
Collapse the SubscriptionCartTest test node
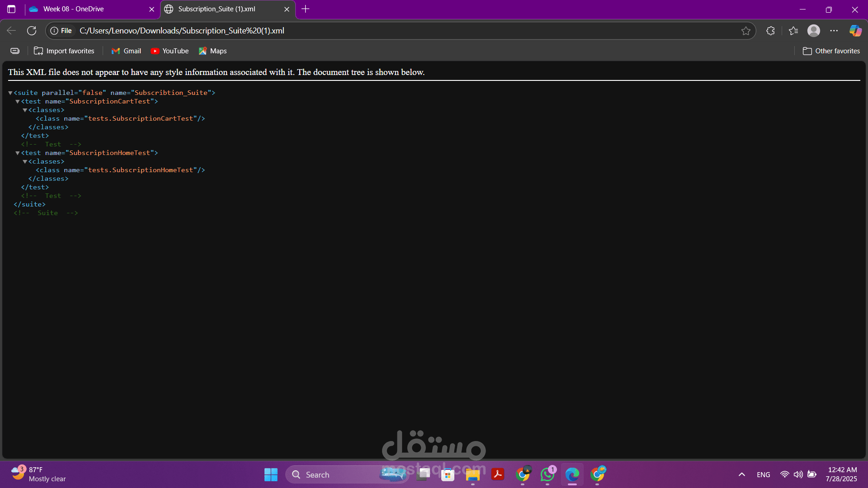(18, 102)
